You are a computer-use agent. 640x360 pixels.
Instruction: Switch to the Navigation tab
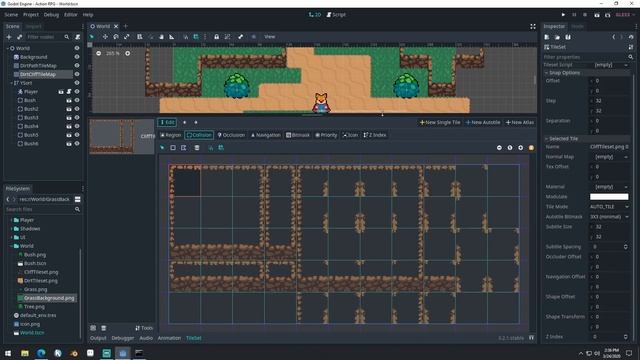pyautogui.click(x=265, y=135)
